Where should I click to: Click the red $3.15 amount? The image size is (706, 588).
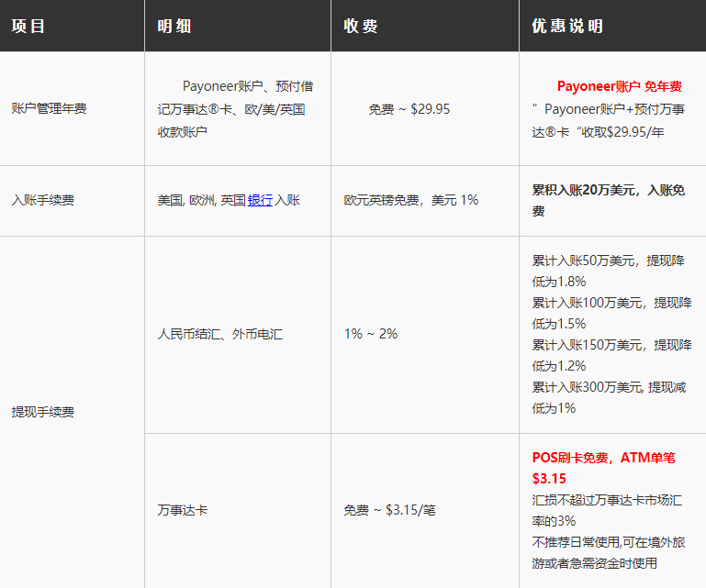coord(549,479)
